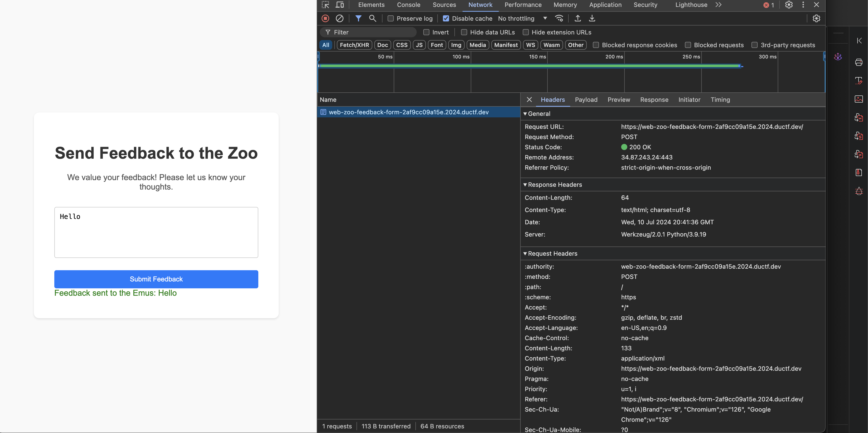Click the Request URL value
This screenshot has height=433, width=868.
click(712, 127)
